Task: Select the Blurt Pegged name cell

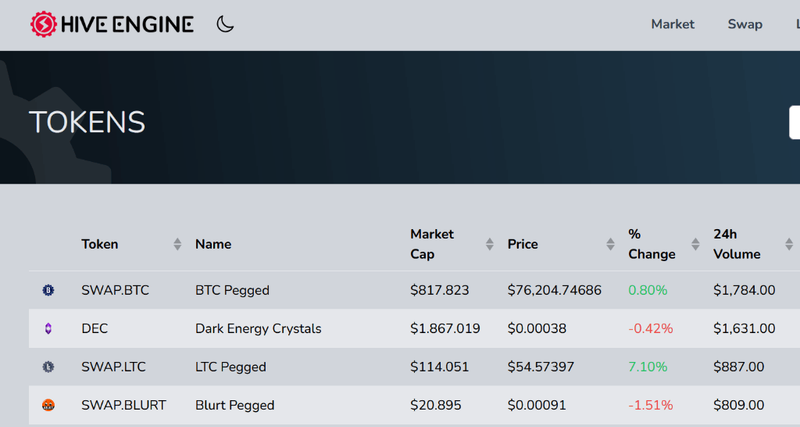Action: point(235,405)
